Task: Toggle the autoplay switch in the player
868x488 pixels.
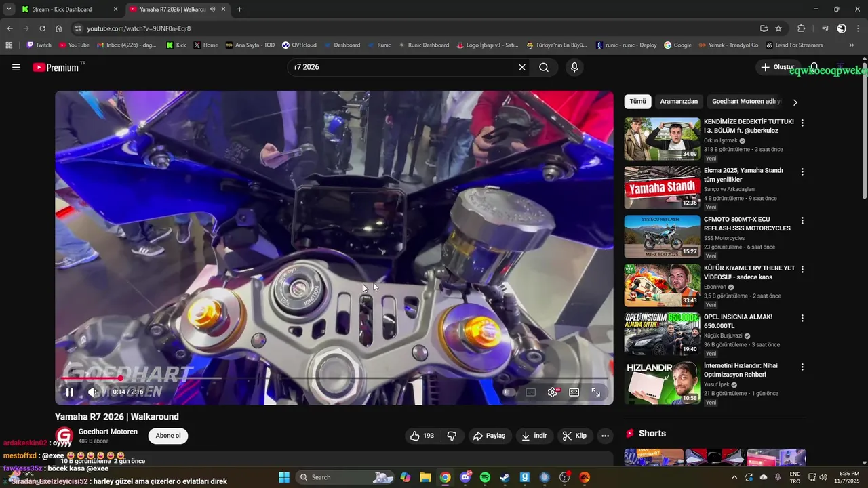Action: click(x=508, y=392)
